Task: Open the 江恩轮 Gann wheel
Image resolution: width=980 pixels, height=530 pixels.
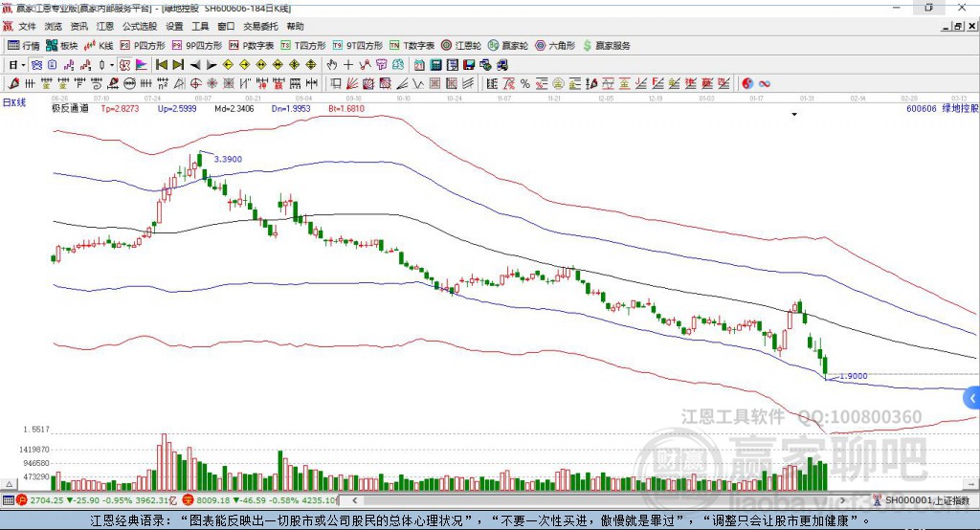Action: [x=461, y=46]
